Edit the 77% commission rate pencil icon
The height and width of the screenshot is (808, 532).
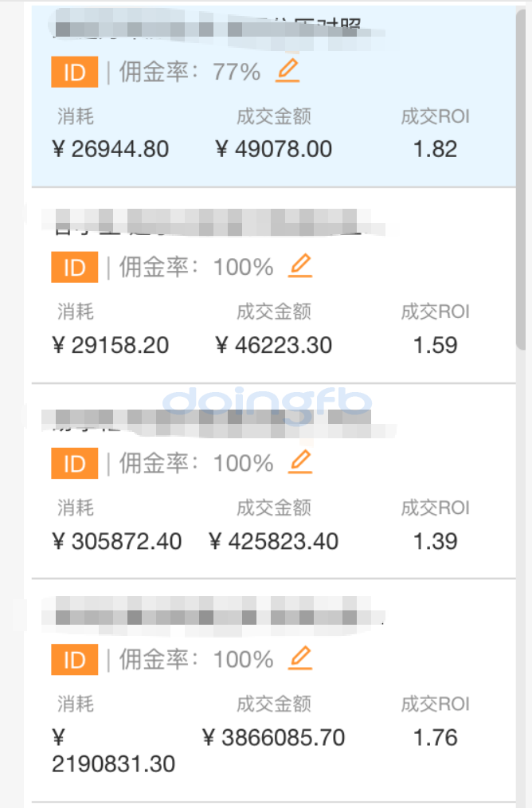tap(288, 72)
